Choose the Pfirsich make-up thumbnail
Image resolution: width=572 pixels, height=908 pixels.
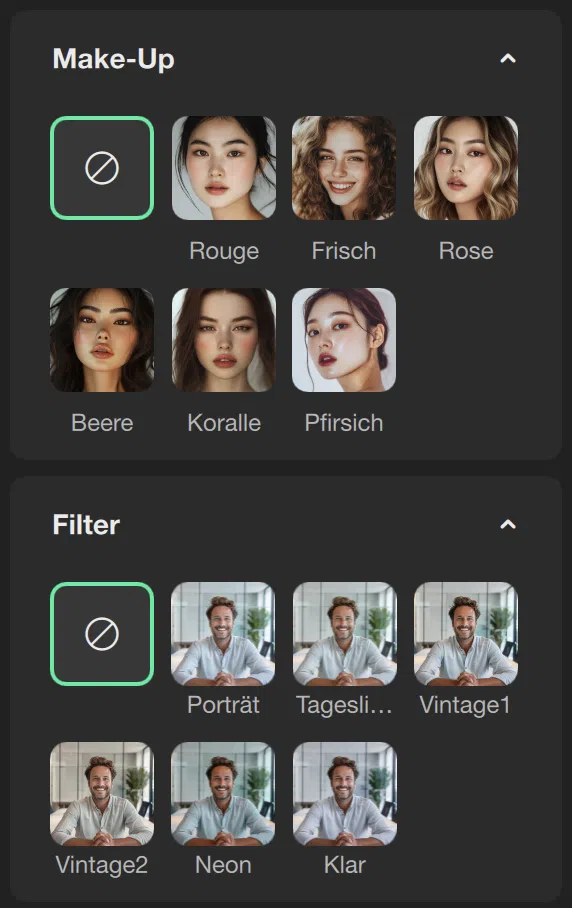click(x=344, y=340)
